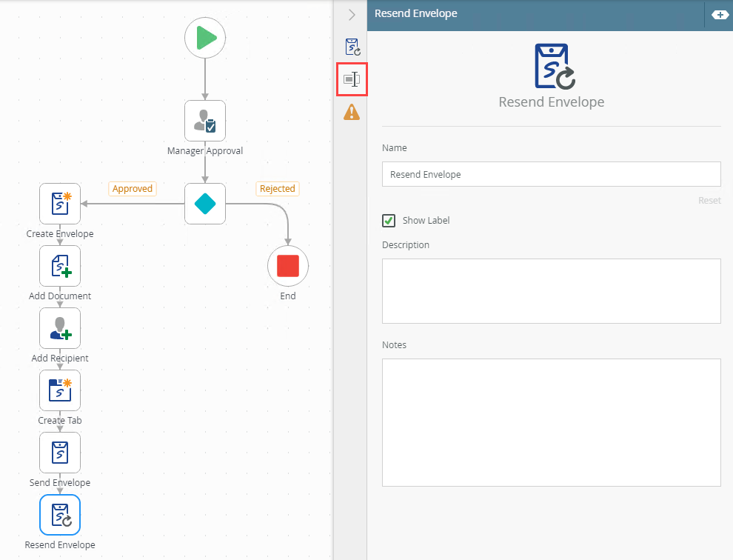This screenshot has width=733, height=560.
Task: Open the Errors warning tab
Action: coord(352,112)
